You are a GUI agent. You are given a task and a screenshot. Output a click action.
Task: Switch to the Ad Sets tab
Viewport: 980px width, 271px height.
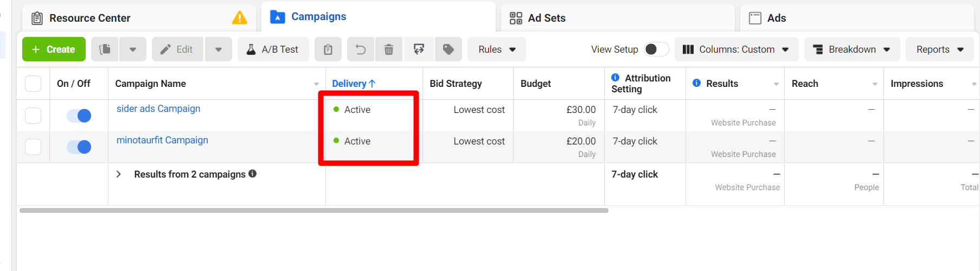(546, 18)
